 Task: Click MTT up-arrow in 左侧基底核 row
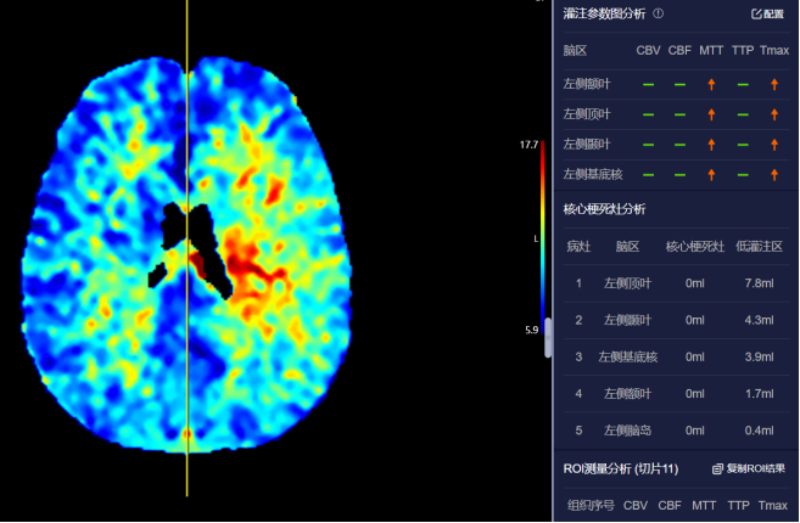pyautogui.click(x=711, y=174)
